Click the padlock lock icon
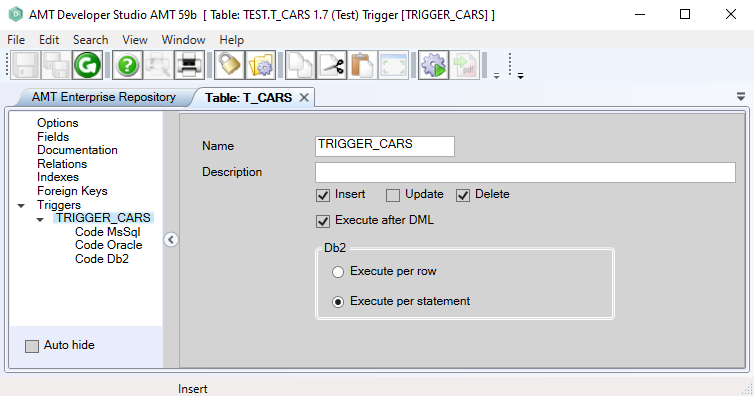The width and height of the screenshot is (754, 396). [229, 65]
